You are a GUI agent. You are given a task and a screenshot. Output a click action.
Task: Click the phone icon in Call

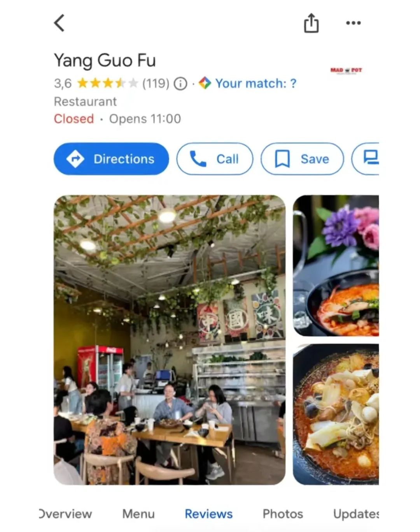[x=198, y=159]
